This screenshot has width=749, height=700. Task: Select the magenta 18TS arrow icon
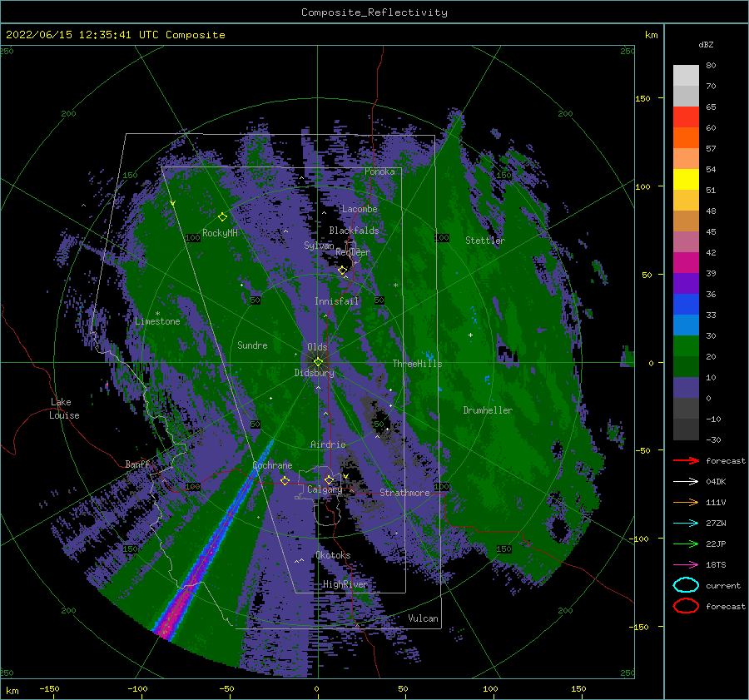coord(686,564)
